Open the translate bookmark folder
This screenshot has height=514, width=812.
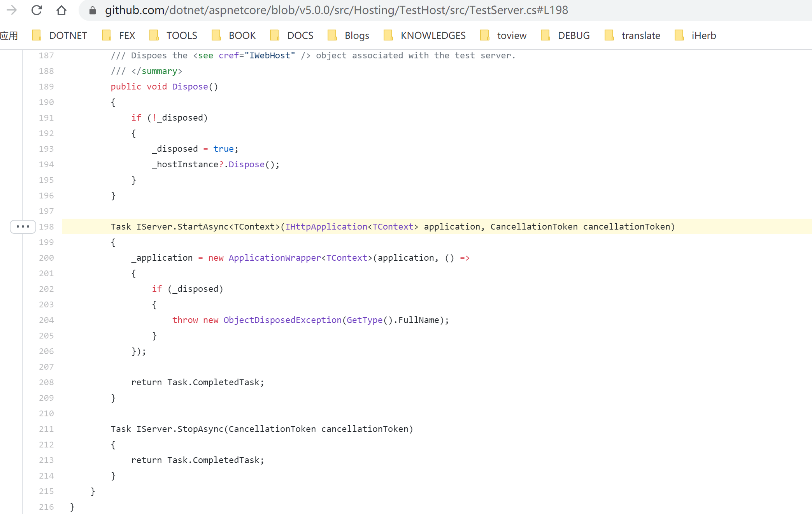633,35
